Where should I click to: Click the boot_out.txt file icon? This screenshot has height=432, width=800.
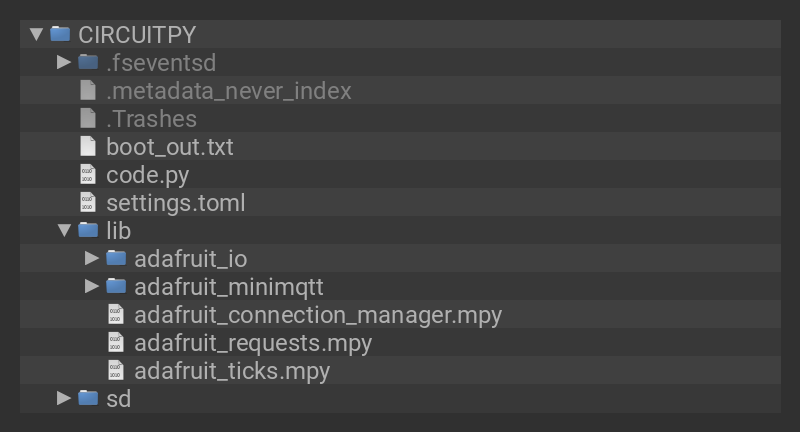click(88, 146)
